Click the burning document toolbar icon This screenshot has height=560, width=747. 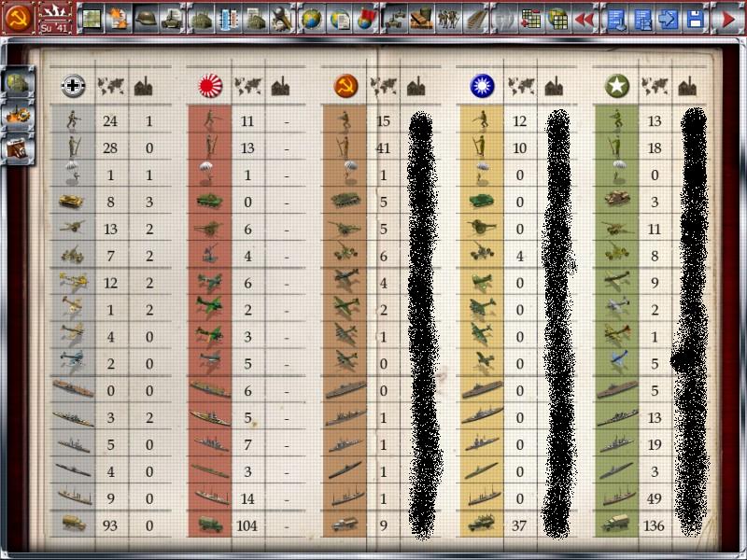118,19
